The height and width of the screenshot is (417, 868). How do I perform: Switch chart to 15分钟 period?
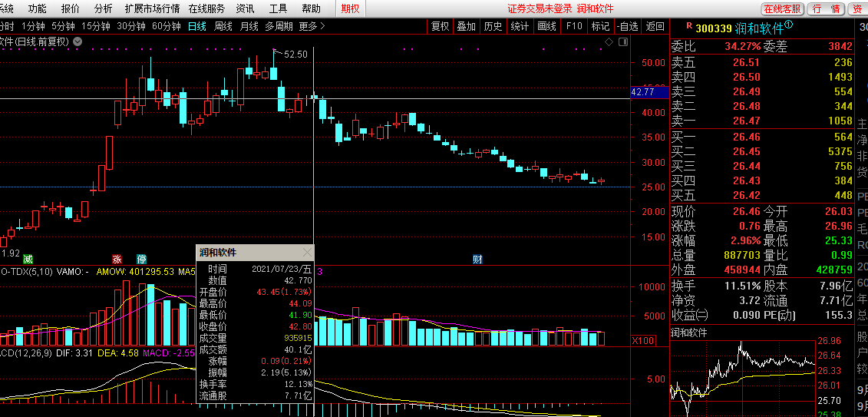click(x=96, y=26)
